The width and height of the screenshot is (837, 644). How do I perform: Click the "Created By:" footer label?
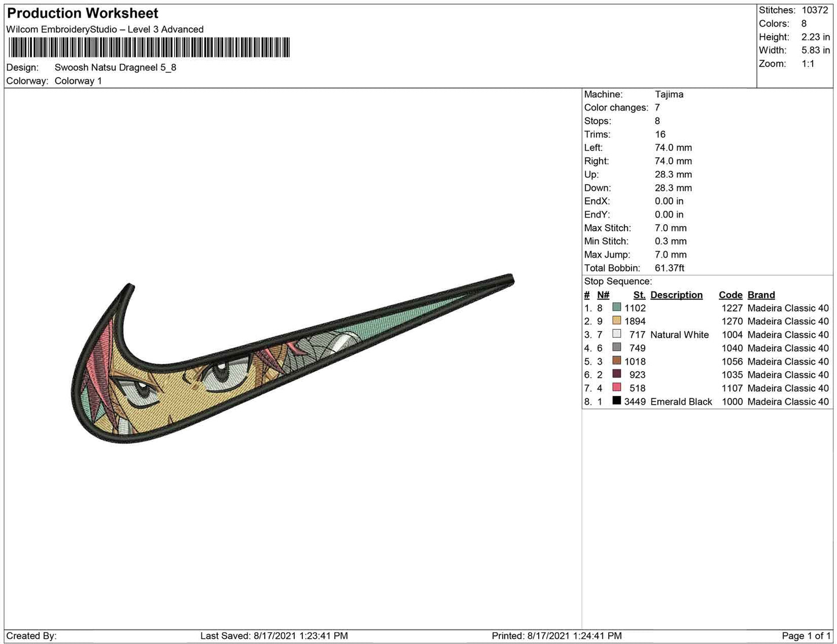click(31, 636)
